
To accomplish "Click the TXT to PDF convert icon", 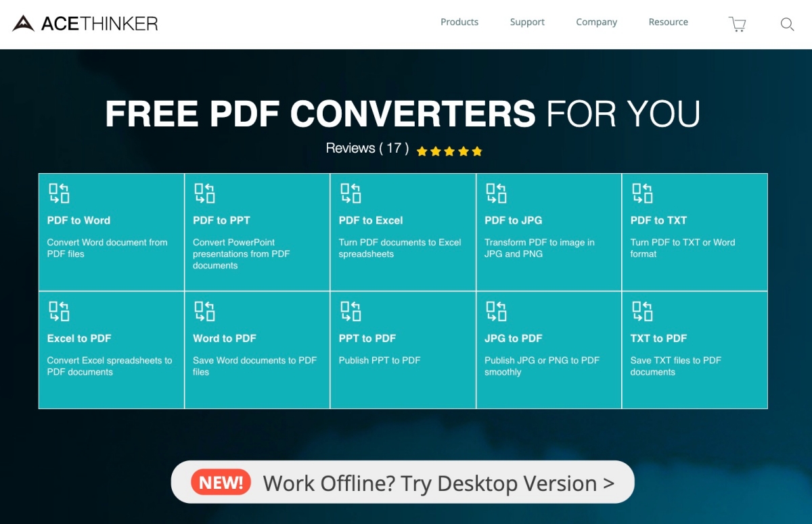I will click(642, 311).
